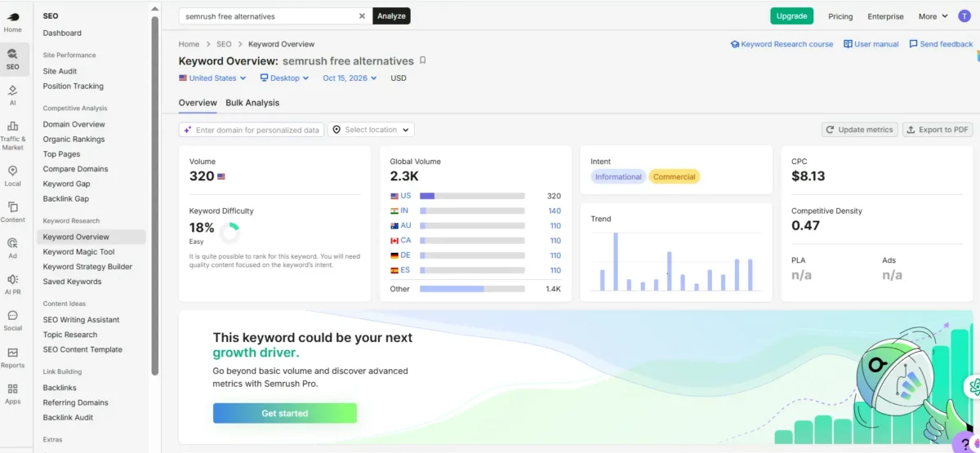Image resolution: width=980 pixels, height=453 pixels.
Task: Go to Home breadcrumb
Action: coord(189,44)
